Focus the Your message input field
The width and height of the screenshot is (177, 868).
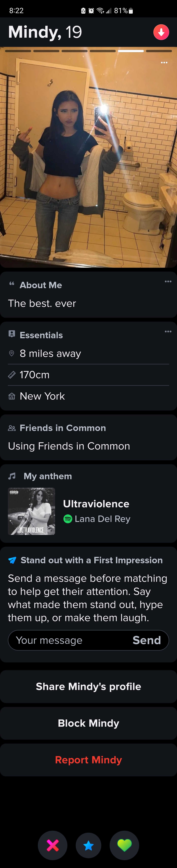(68, 640)
